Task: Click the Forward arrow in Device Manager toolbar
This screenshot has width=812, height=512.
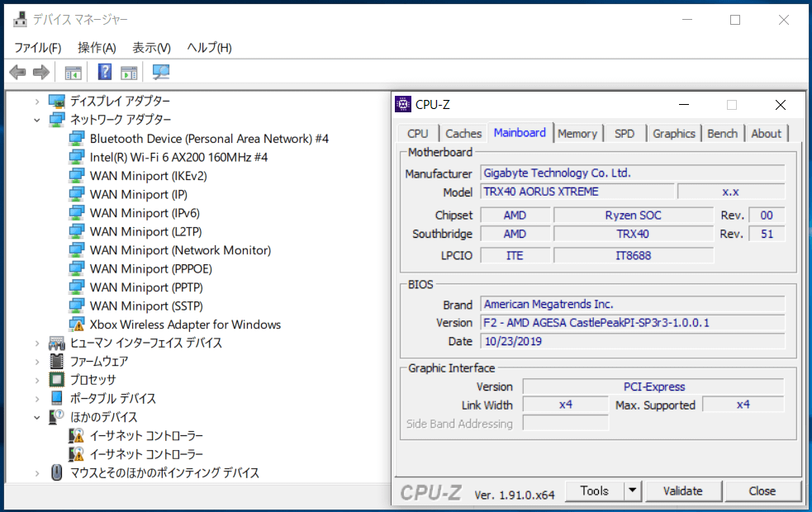Action: tap(41, 72)
